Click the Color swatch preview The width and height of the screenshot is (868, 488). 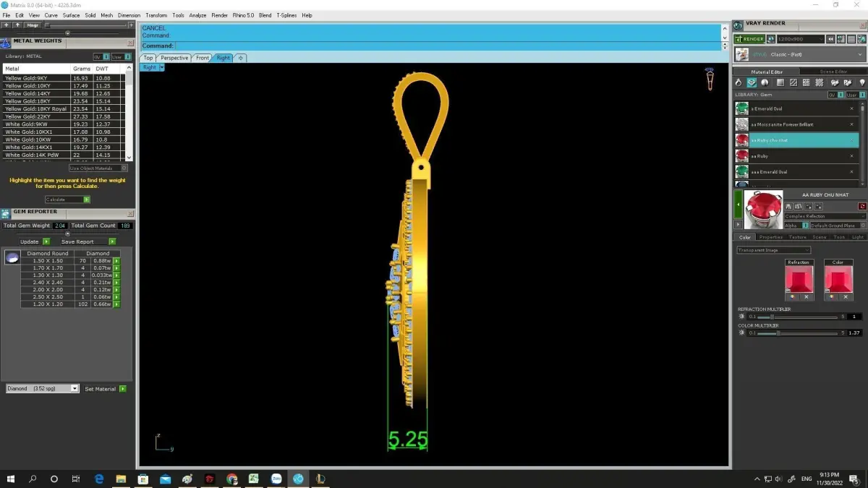pyautogui.click(x=838, y=279)
